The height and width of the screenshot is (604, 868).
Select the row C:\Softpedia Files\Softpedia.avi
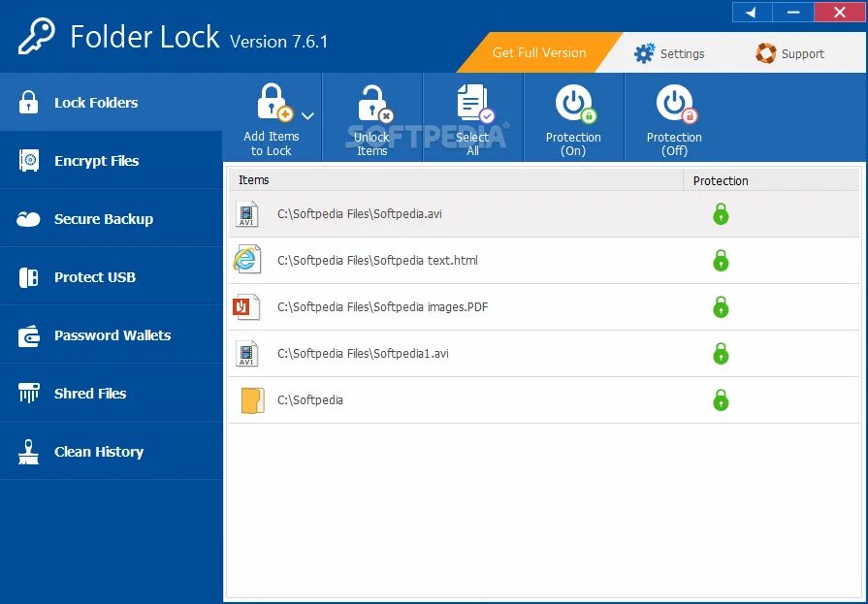pos(544,214)
